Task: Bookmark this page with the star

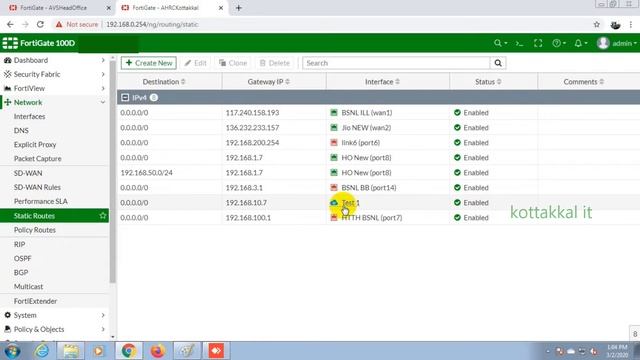Action: 597,24
